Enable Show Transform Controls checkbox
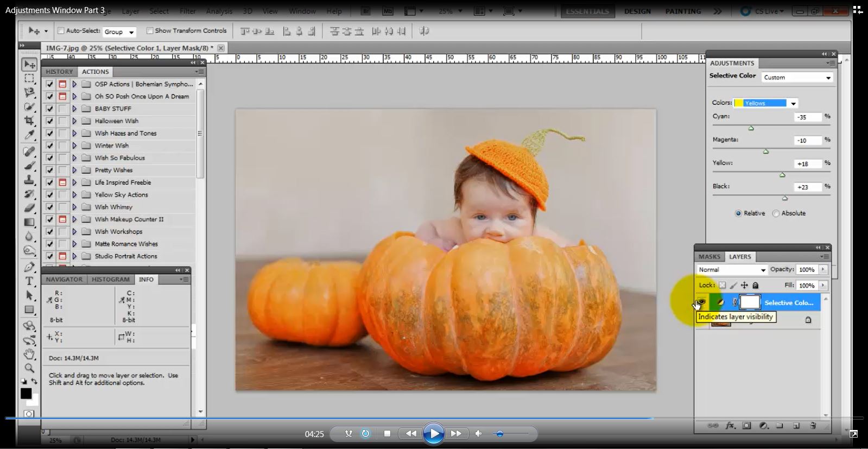868x449 pixels. pos(150,31)
